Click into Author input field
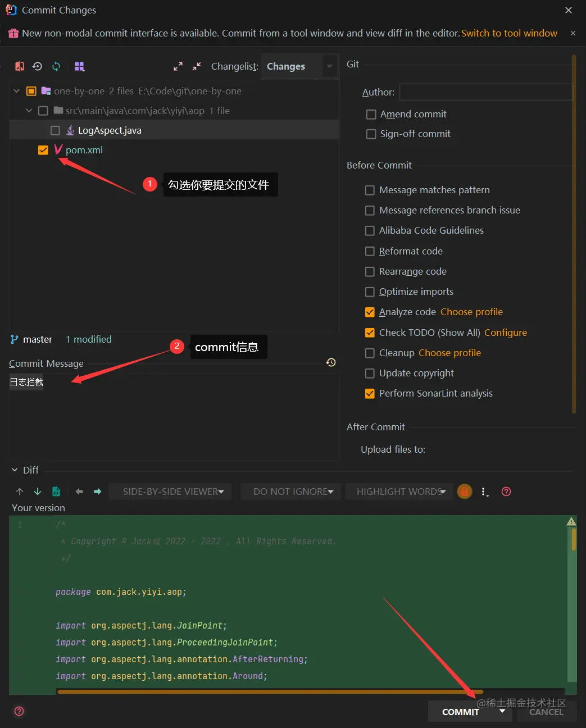The width and height of the screenshot is (586, 728). (486, 92)
